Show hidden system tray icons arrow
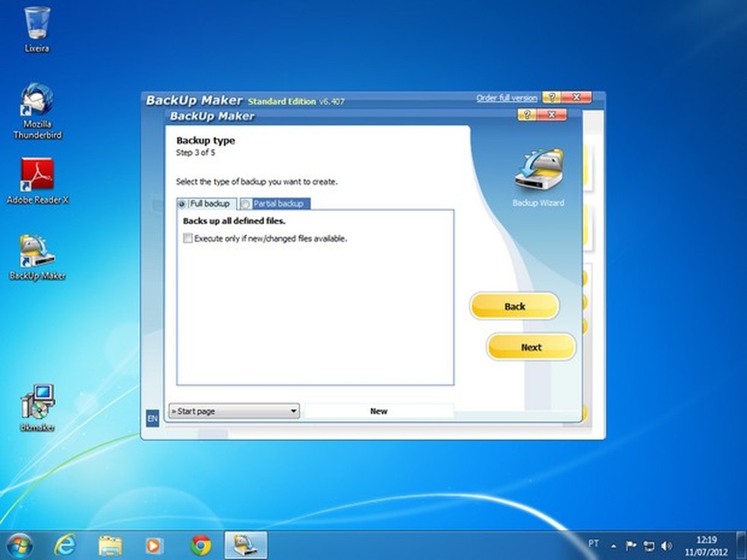The height and width of the screenshot is (560, 747). [613, 546]
